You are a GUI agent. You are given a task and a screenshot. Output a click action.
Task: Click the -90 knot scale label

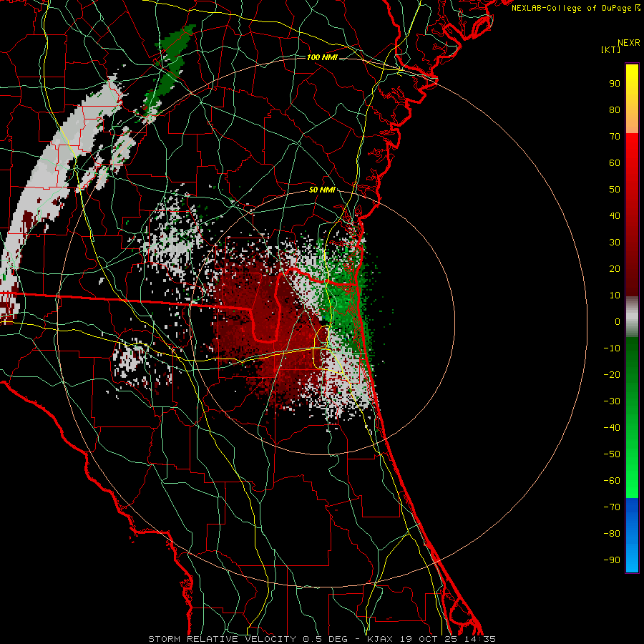click(x=612, y=560)
